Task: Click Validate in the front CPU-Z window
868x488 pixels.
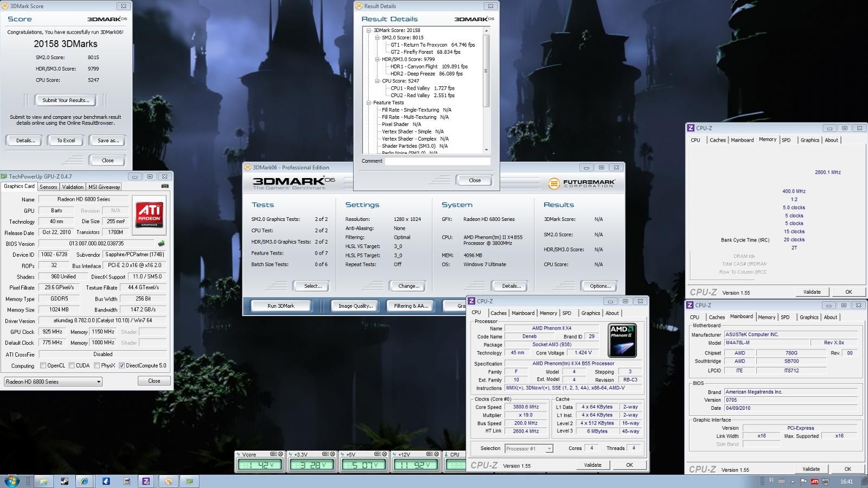Action: tap(592, 465)
